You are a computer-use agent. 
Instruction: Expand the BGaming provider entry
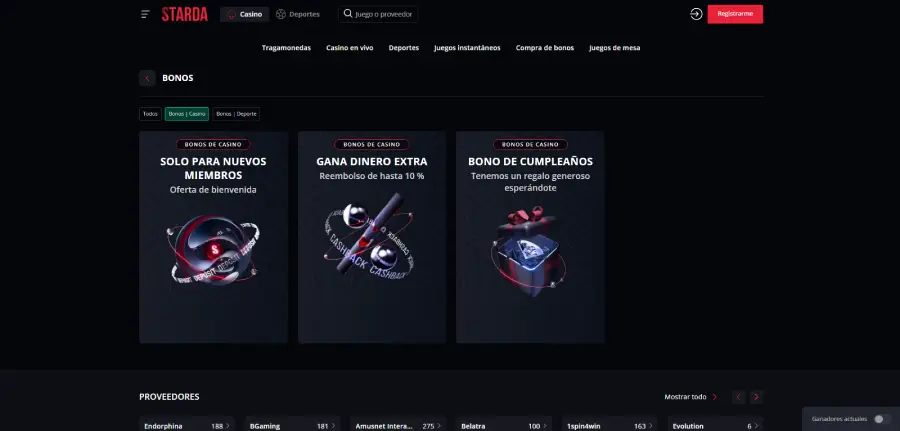click(293, 426)
